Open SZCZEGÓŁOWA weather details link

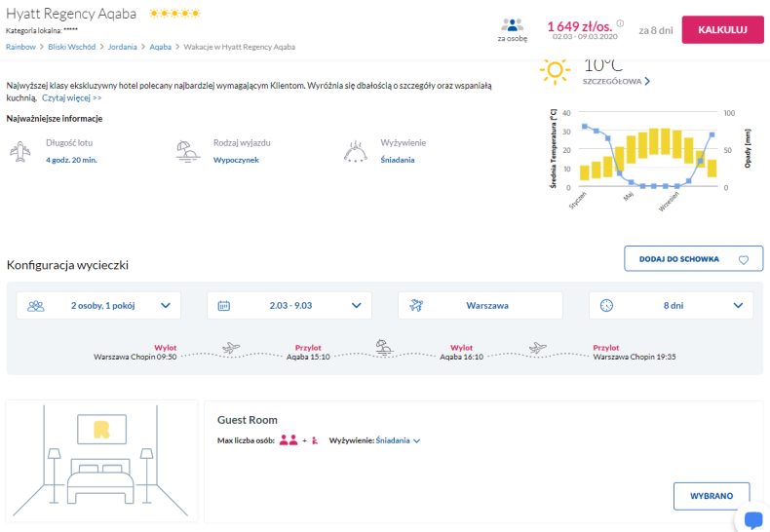coord(612,82)
